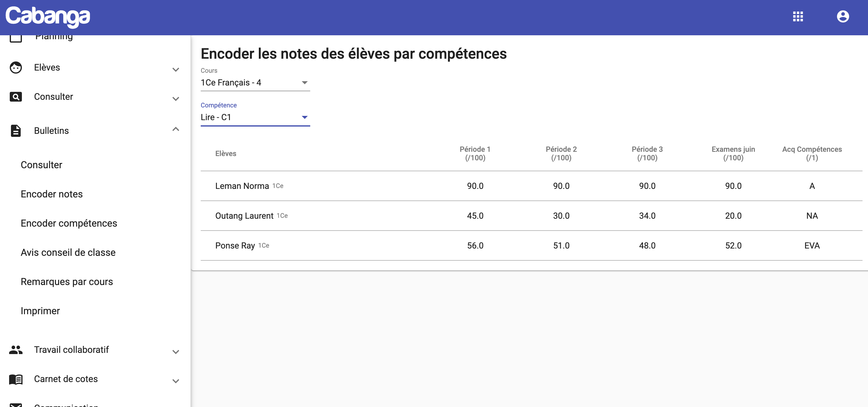Click the Période 2 column header

point(561,154)
